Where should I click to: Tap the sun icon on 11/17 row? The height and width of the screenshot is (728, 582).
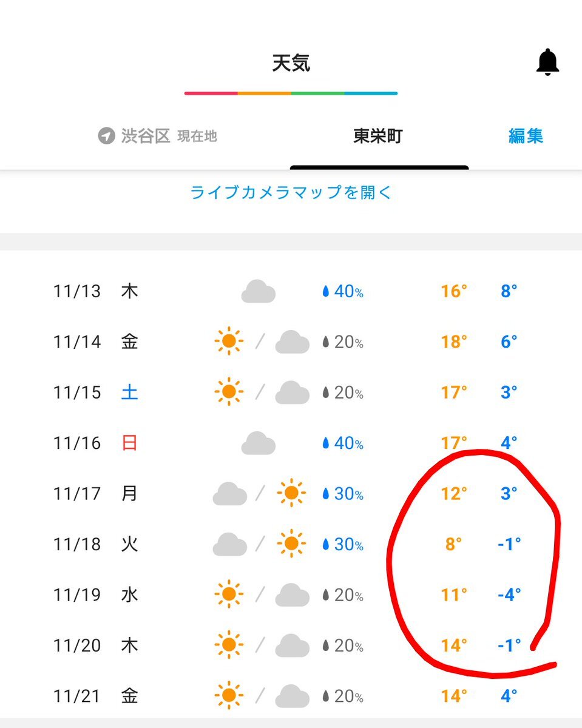pyautogui.click(x=291, y=493)
